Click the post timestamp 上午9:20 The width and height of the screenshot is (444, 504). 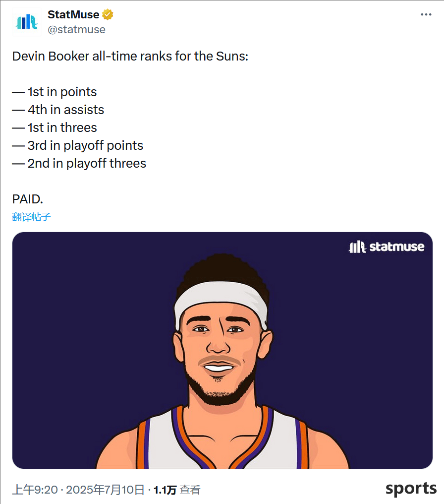tap(35, 490)
